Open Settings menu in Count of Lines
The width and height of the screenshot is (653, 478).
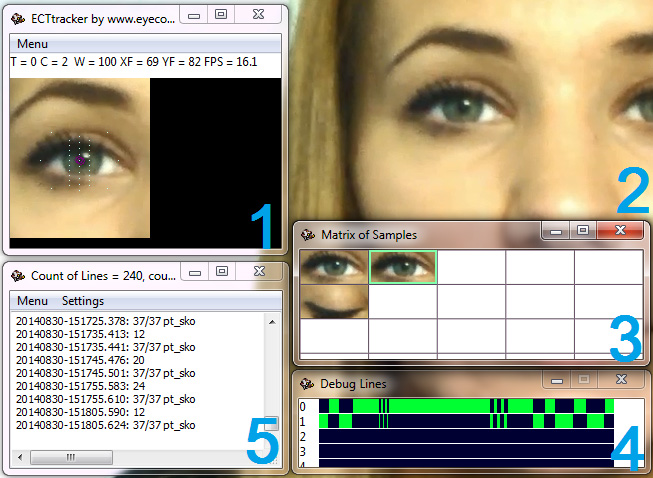(x=83, y=301)
